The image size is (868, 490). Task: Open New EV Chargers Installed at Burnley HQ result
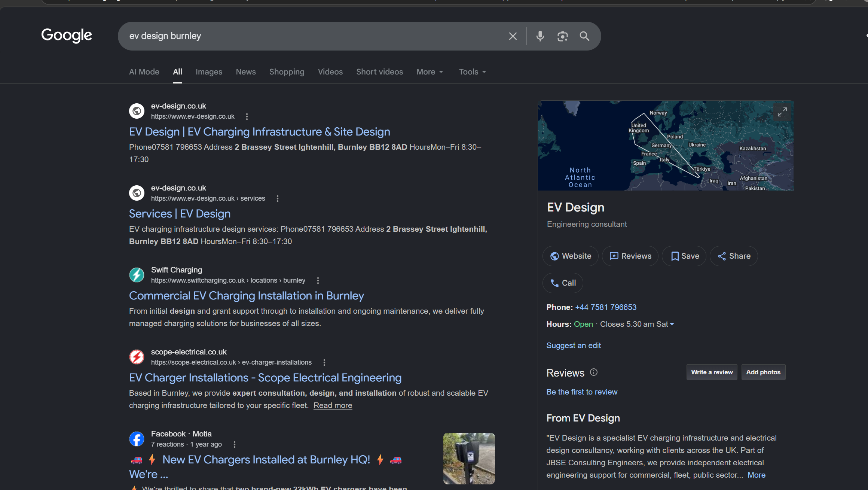266,460
